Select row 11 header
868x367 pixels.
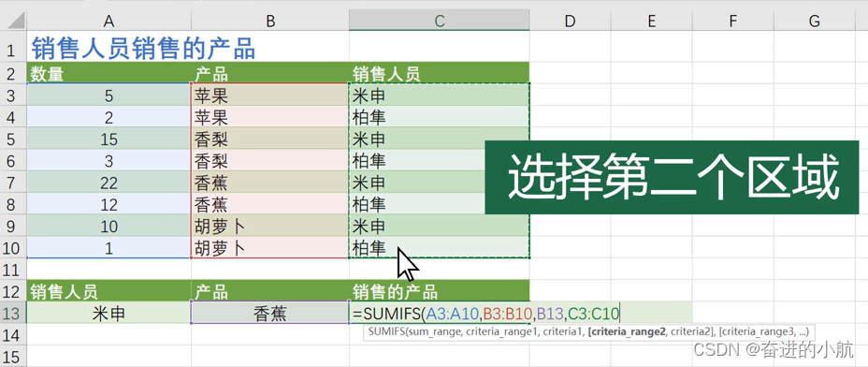click(13, 270)
